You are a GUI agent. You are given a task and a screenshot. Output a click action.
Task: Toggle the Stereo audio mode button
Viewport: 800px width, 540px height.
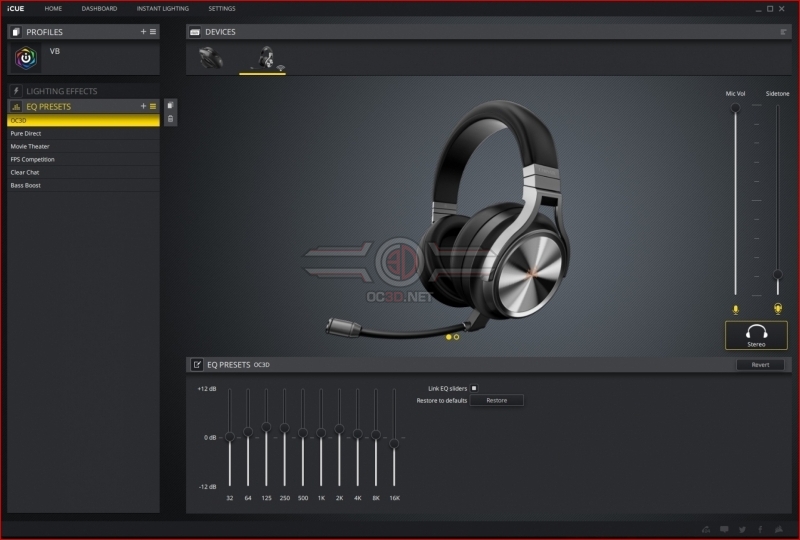pos(756,335)
